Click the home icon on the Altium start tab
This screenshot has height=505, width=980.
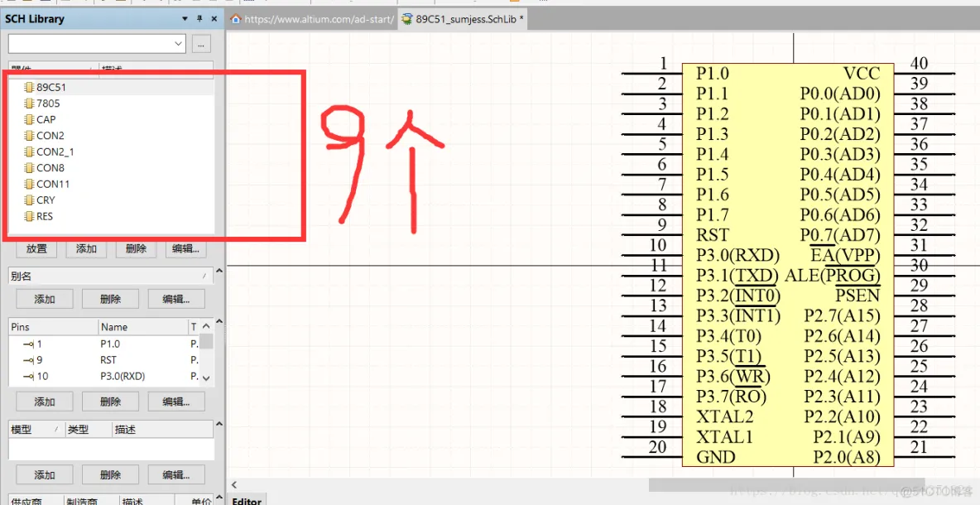236,19
